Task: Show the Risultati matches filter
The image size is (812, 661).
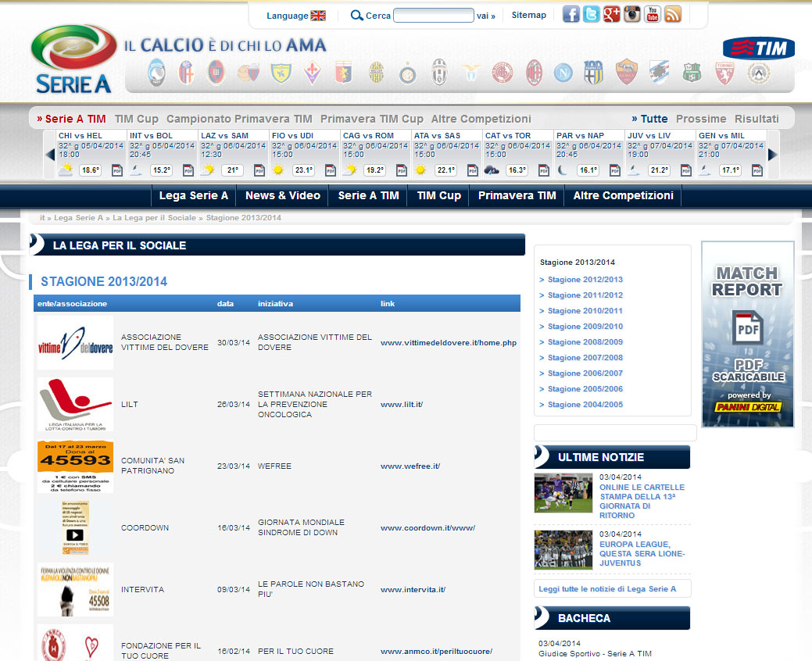Action: [757, 119]
